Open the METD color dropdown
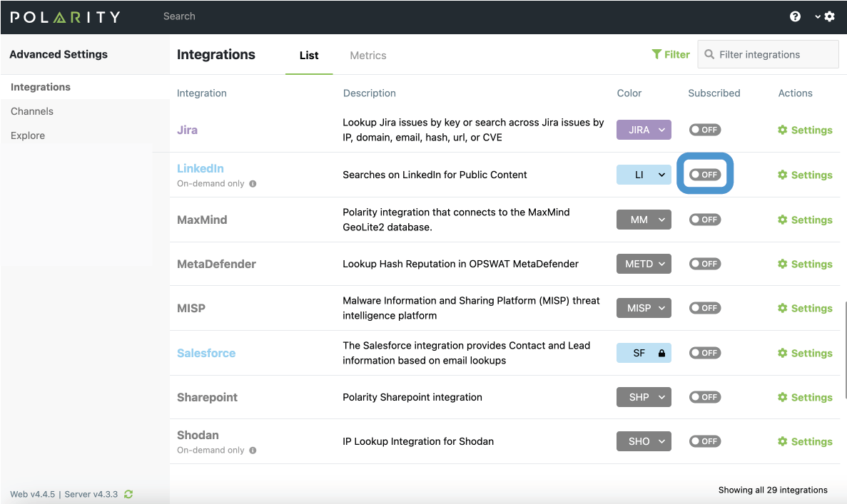This screenshot has height=504, width=847. tap(661, 264)
